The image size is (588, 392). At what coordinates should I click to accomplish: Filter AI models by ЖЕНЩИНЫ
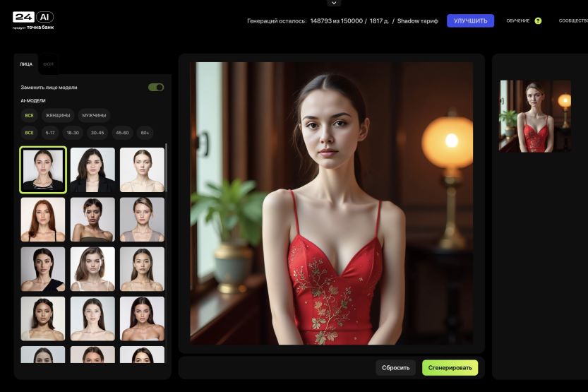58,116
